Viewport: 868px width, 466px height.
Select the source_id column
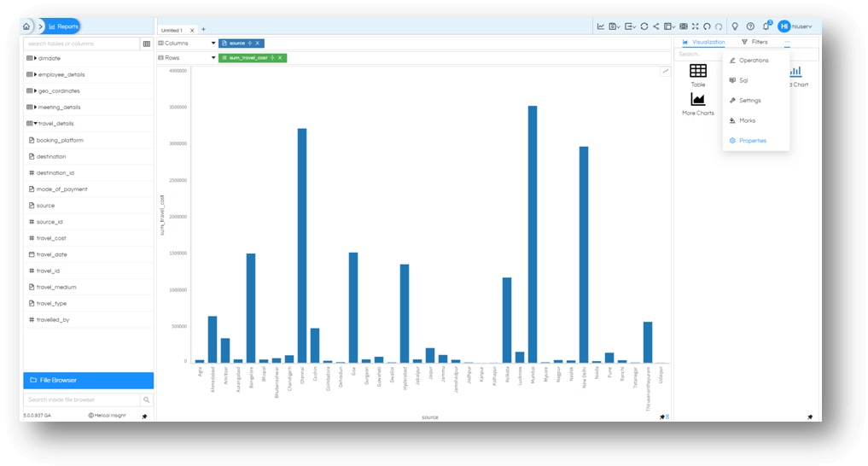[x=50, y=222]
